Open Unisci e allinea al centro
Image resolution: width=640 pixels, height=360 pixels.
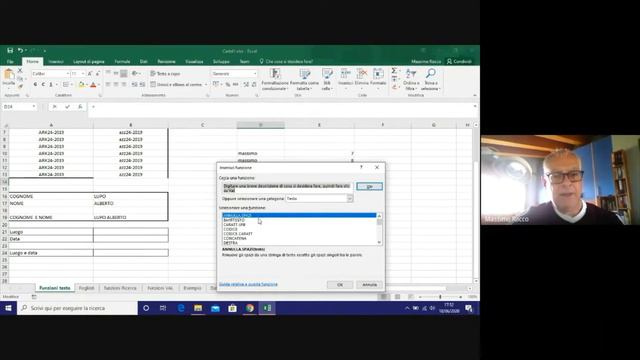[x=177, y=84]
